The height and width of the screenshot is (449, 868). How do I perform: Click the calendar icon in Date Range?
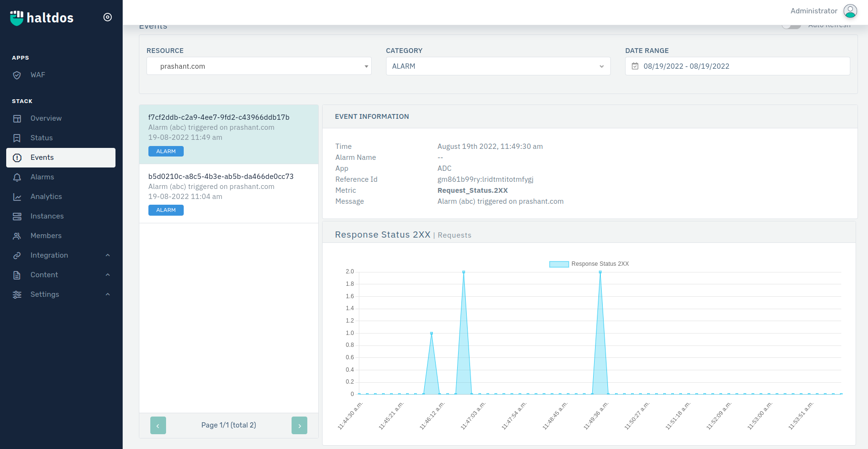pos(635,66)
